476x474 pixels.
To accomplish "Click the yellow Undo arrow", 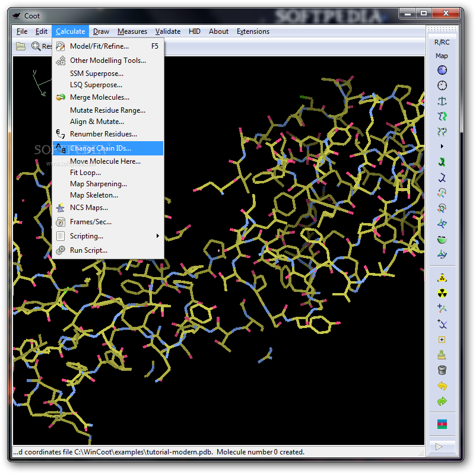I will tap(442, 386).
